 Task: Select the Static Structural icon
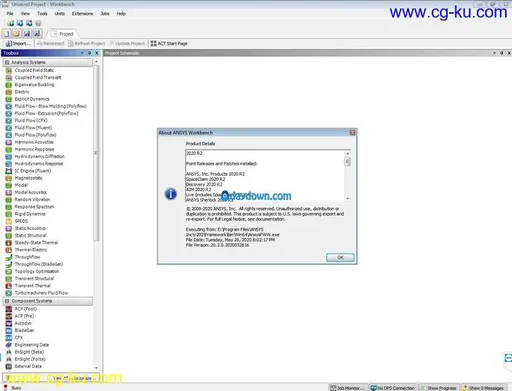point(9,236)
